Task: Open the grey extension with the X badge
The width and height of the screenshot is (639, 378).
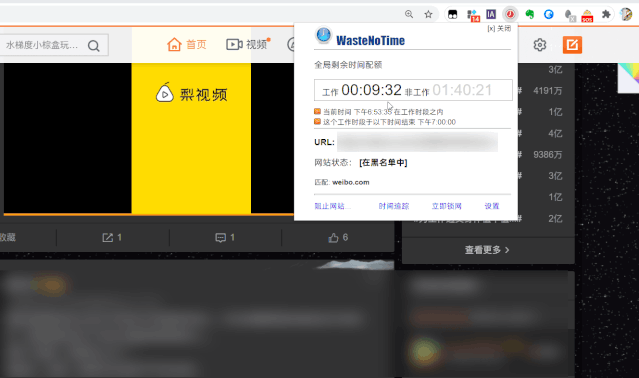Action: (569, 15)
